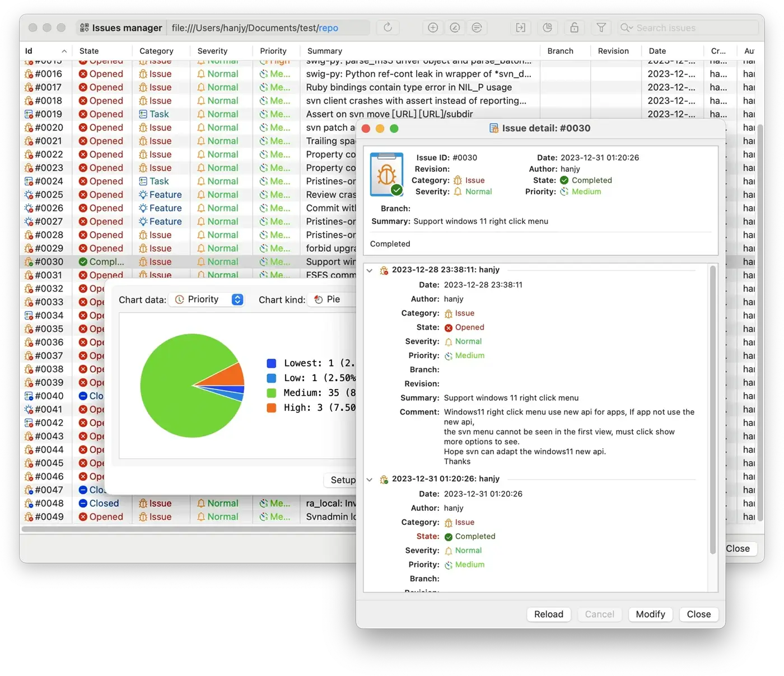Open the Chart data Priority dropdown
The height and width of the screenshot is (676, 784).
(207, 299)
